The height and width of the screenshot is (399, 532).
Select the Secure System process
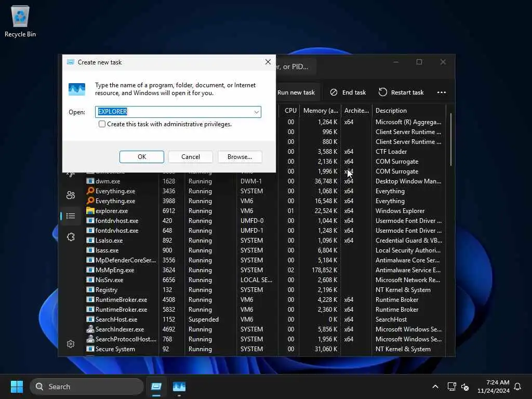(x=264, y=349)
